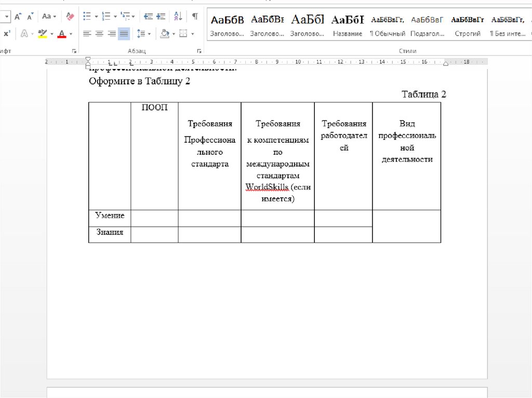Screen dimensions: 532x398
Task: Toggle superscript formatting
Action: tap(7, 34)
